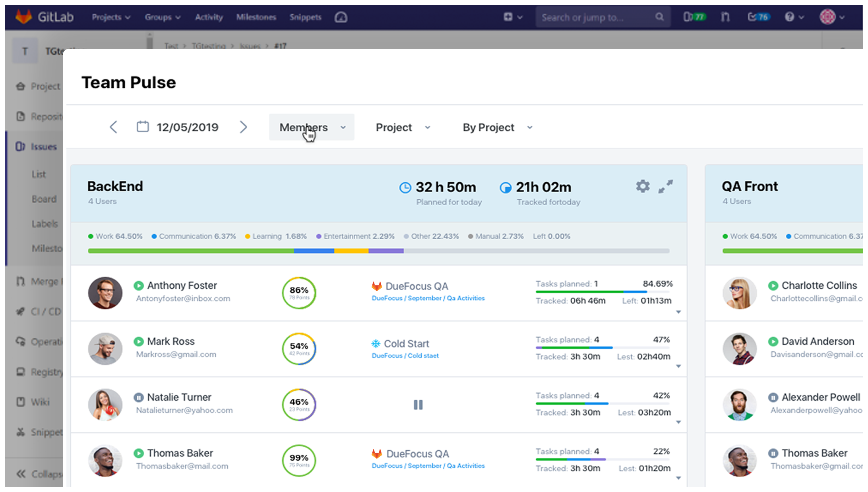868x492 pixels.
Task: Click GitLab fox logo
Action: pyautogui.click(x=23, y=17)
